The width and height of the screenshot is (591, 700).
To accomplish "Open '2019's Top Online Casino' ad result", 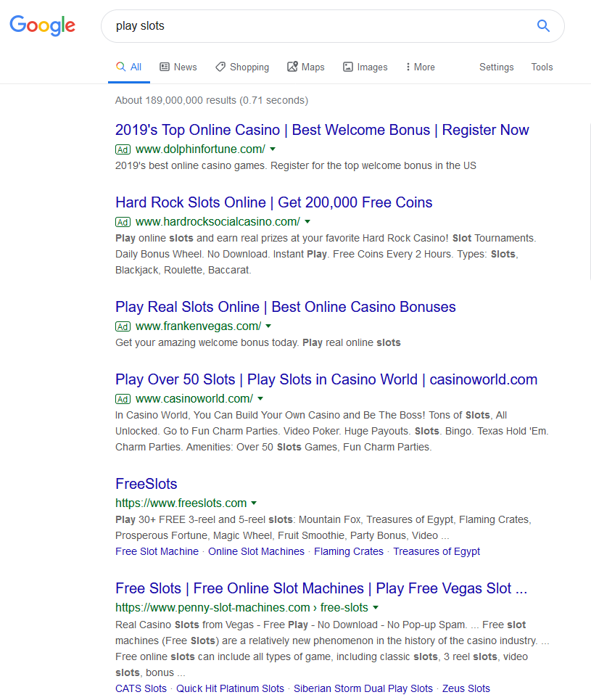I will 322,130.
